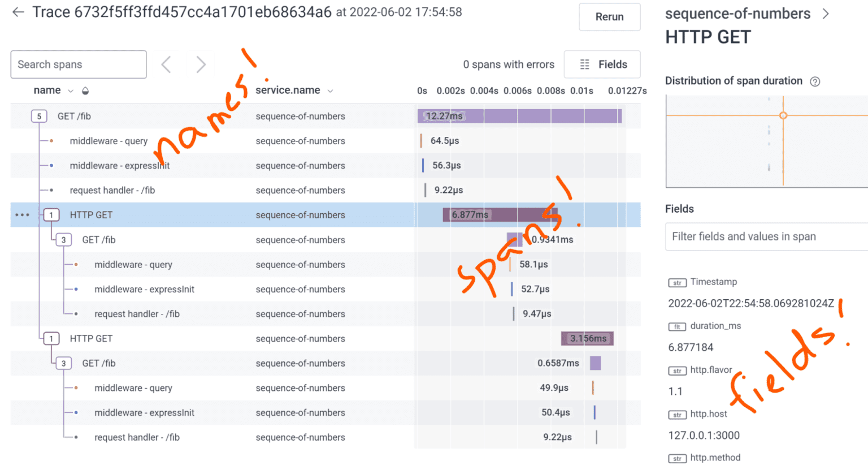Select the 12.27ms root span bar

click(x=519, y=116)
